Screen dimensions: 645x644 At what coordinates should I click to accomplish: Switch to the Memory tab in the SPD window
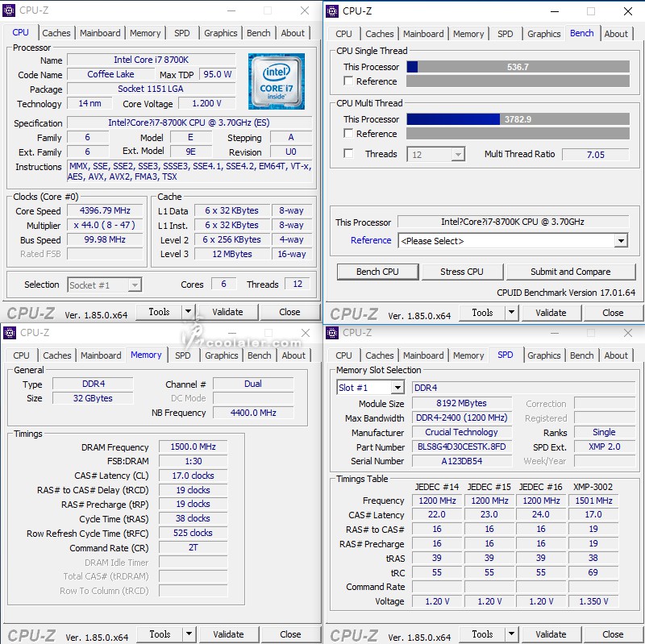click(x=468, y=355)
